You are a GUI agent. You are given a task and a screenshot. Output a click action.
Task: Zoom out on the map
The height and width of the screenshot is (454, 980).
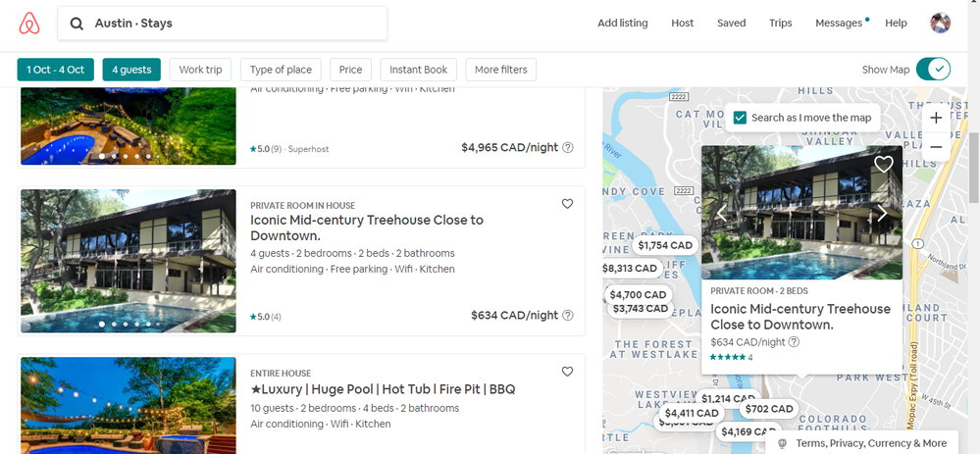tap(936, 147)
